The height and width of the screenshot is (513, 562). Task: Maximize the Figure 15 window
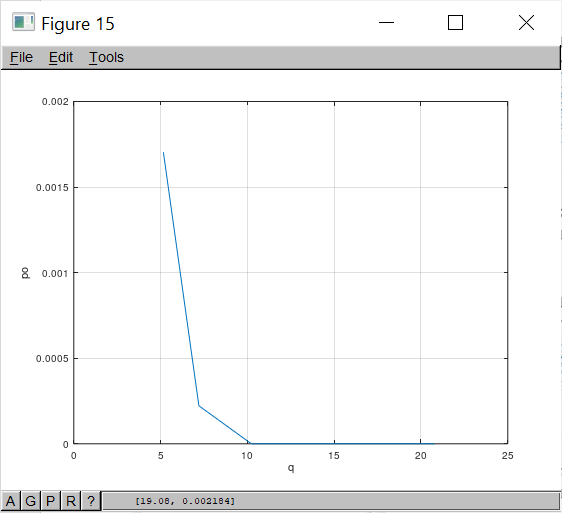click(455, 23)
